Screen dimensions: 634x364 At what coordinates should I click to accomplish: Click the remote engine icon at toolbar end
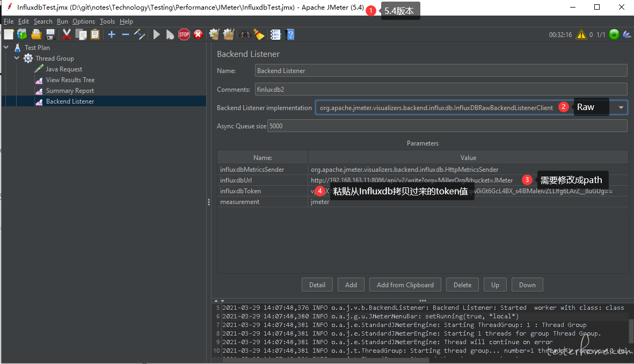pyautogui.click(x=626, y=35)
